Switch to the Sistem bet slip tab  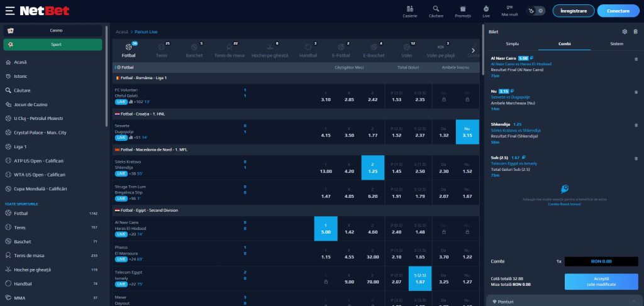[x=616, y=44]
